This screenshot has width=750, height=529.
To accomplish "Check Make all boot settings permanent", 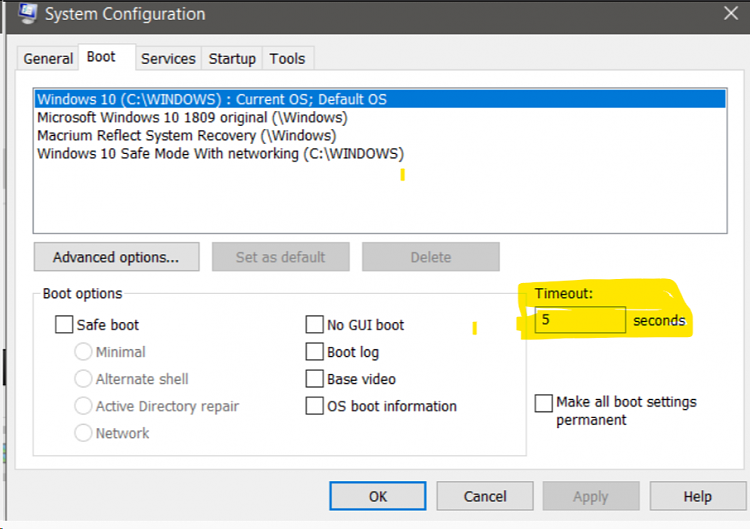I will pos(543,403).
